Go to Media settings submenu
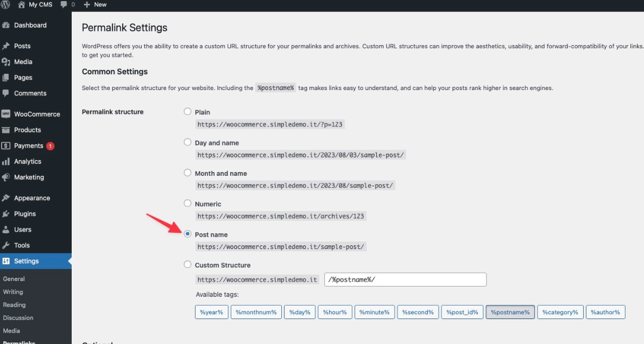The height and width of the screenshot is (344, 644). [x=11, y=331]
